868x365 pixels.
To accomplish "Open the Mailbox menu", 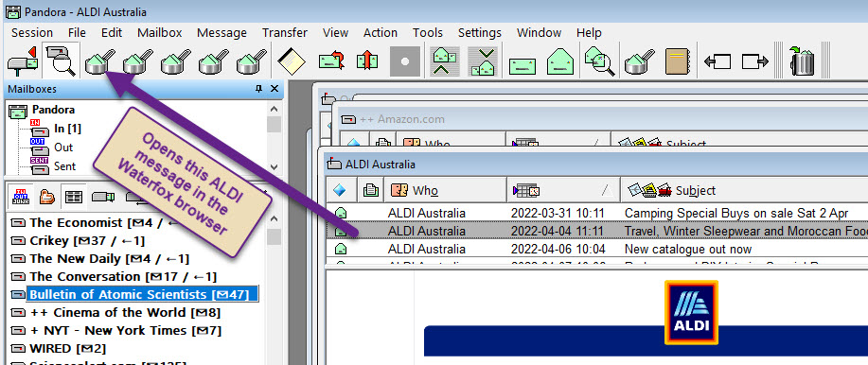I will tap(159, 33).
